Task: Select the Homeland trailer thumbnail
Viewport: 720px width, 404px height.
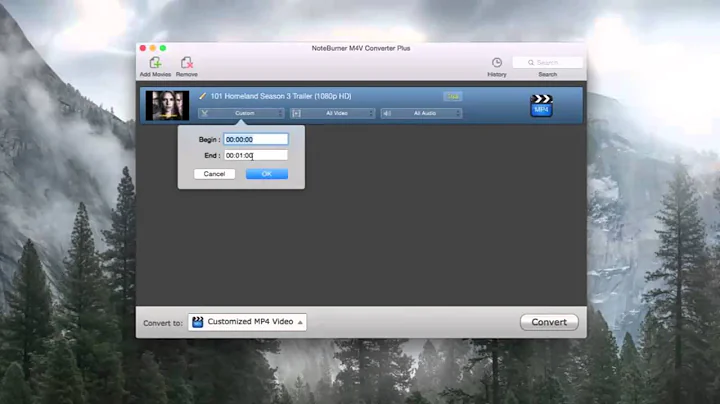Action: tap(167, 106)
